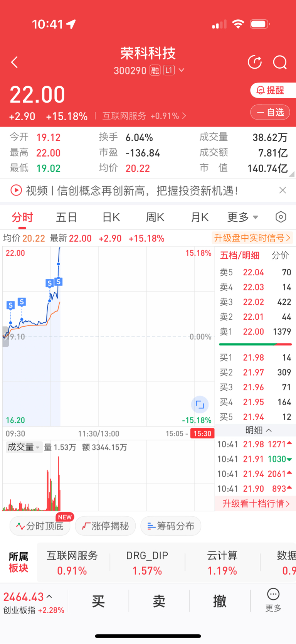This screenshot has width=296, height=644.
Task: Tap the 融 margin badge icon
Action: point(155,70)
